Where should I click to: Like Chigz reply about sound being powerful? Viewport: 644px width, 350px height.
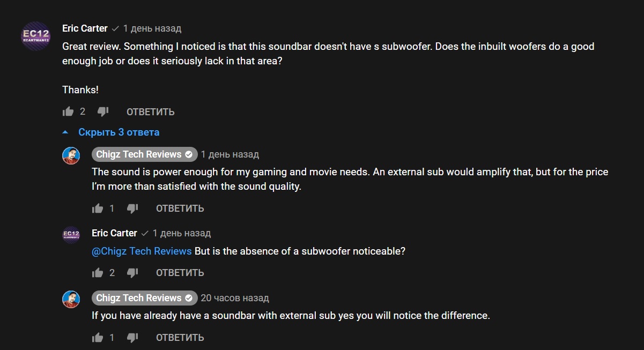98,208
